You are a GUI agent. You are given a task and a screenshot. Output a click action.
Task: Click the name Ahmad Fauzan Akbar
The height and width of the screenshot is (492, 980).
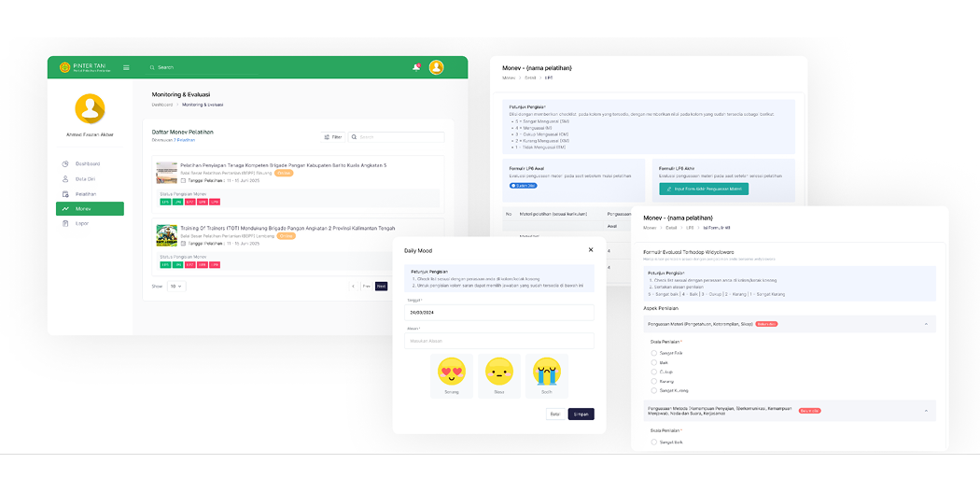click(x=90, y=135)
